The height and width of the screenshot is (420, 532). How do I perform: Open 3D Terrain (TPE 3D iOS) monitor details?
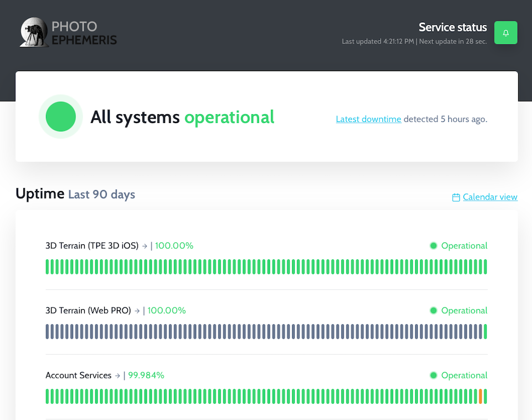pos(92,245)
